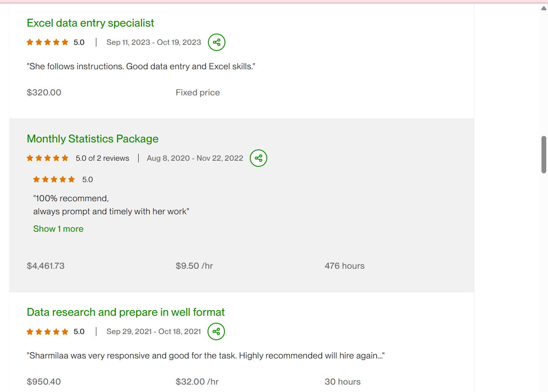Open 'Data research and prepare in well format'
This screenshot has width=548, height=392.
126,312
